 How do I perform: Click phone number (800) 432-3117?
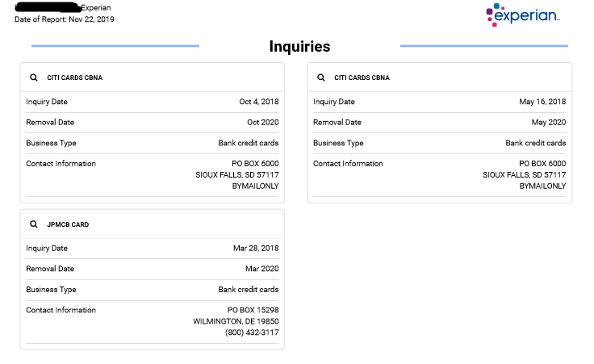(x=252, y=333)
